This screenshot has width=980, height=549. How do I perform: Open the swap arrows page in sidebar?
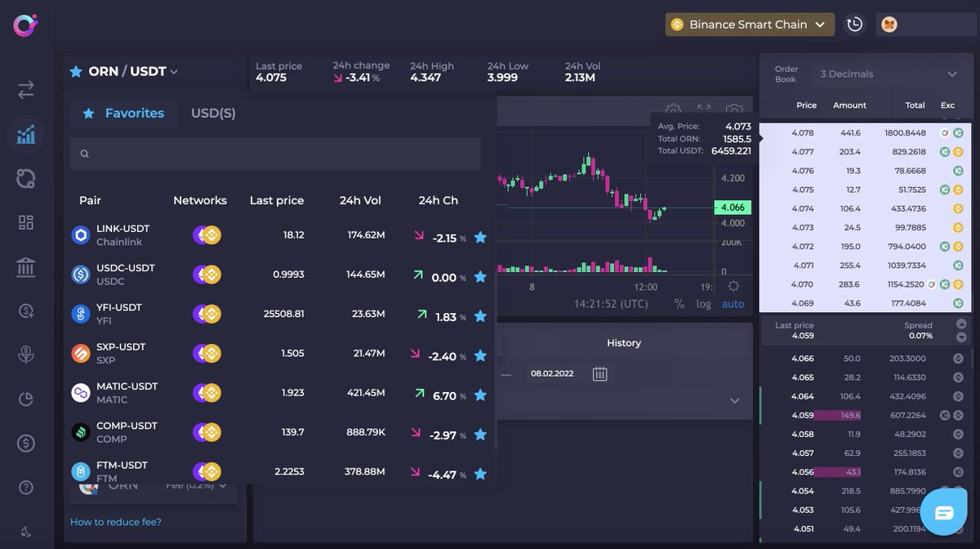click(26, 90)
